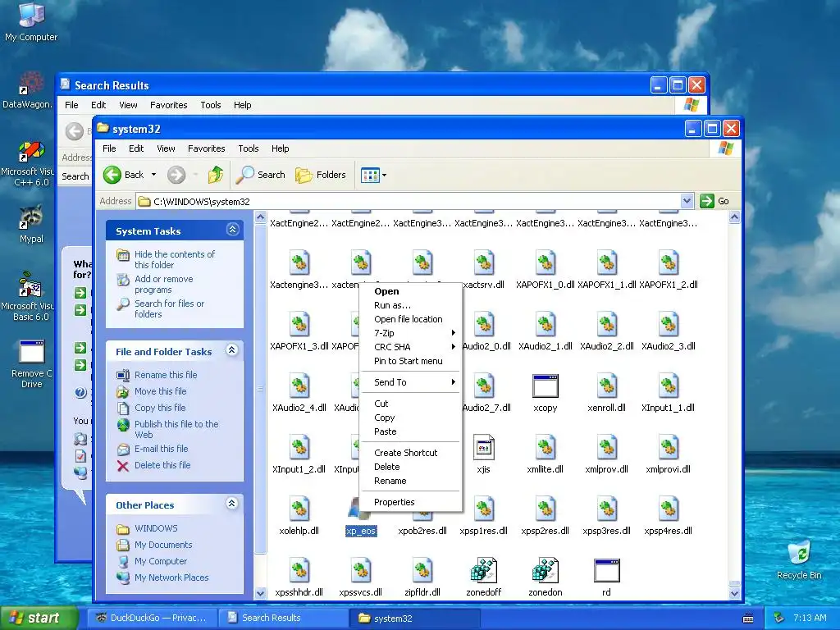Choose Delete in the context menu
This screenshot has height=630, width=840.
tap(410, 467)
